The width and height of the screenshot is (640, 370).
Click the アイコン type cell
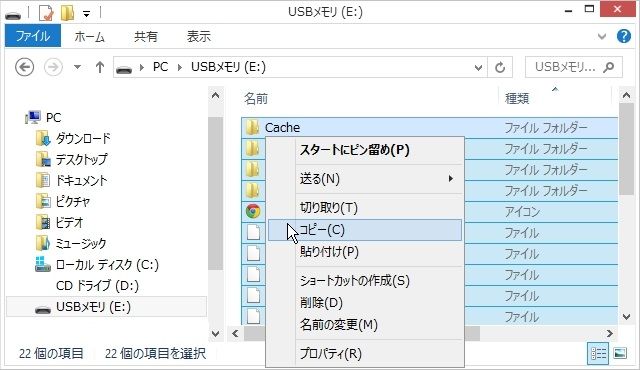pyautogui.click(x=522, y=212)
